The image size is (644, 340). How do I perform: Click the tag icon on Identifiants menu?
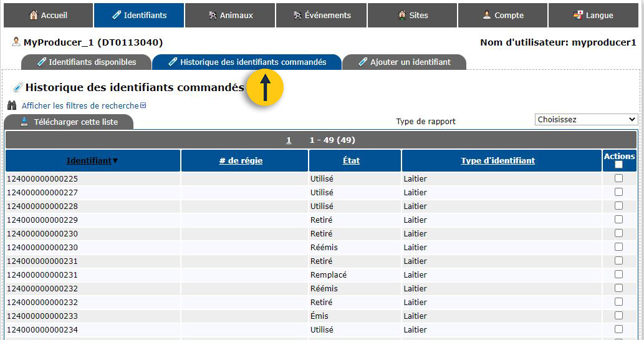point(117,15)
